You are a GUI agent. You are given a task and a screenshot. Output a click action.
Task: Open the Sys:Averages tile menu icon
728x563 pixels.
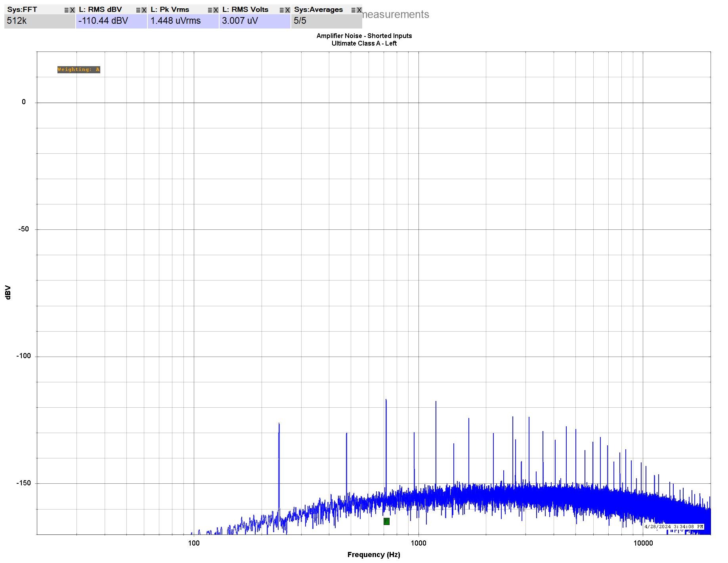tap(353, 10)
